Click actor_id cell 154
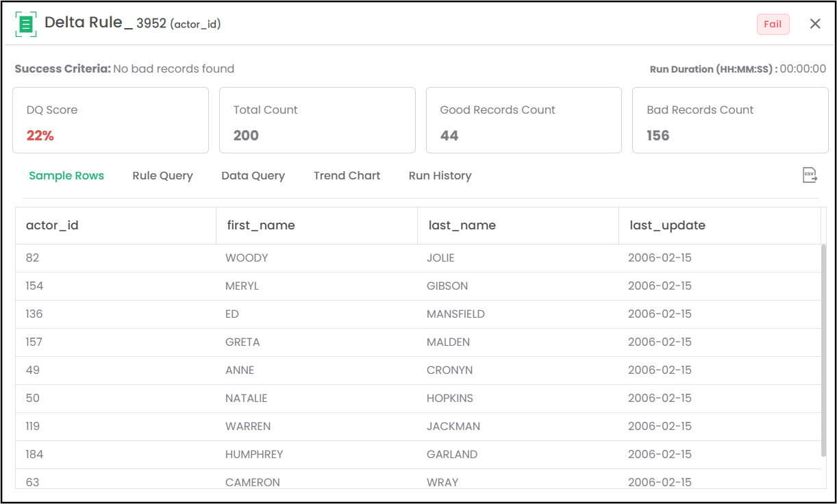 [x=116, y=286]
